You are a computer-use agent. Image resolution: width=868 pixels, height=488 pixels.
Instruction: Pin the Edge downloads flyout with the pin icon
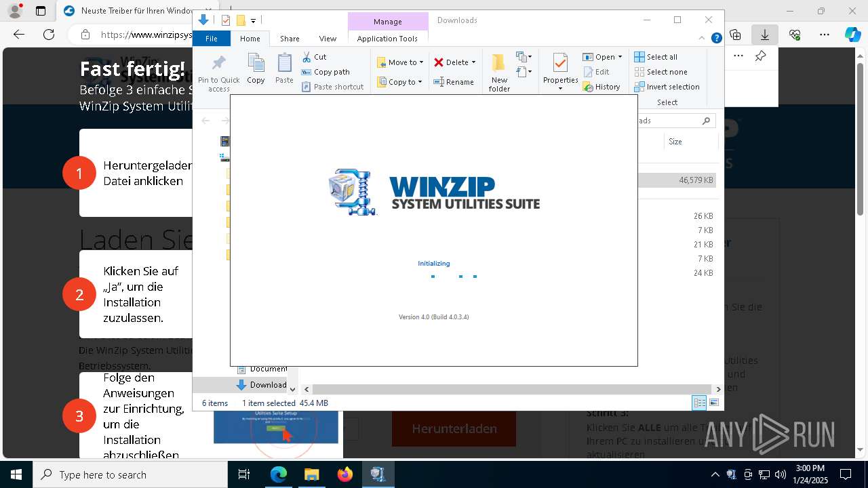point(760,56)
